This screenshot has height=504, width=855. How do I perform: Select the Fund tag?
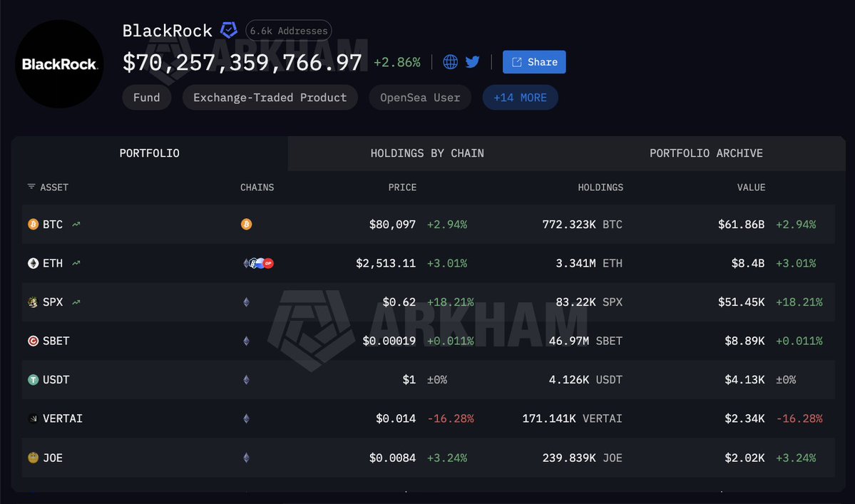(147, 98)
